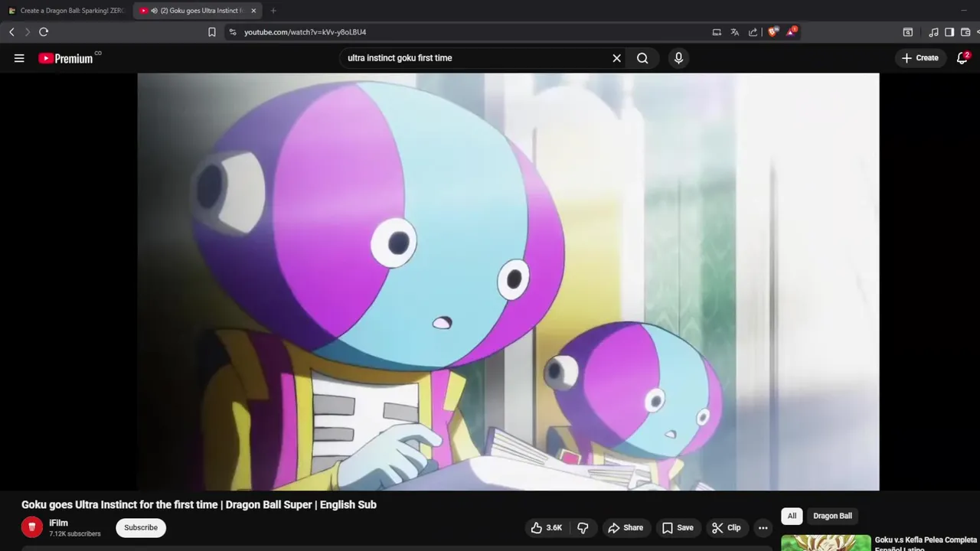Clear the search query with X
Screen dimensions: 980x551
point(616,58)
